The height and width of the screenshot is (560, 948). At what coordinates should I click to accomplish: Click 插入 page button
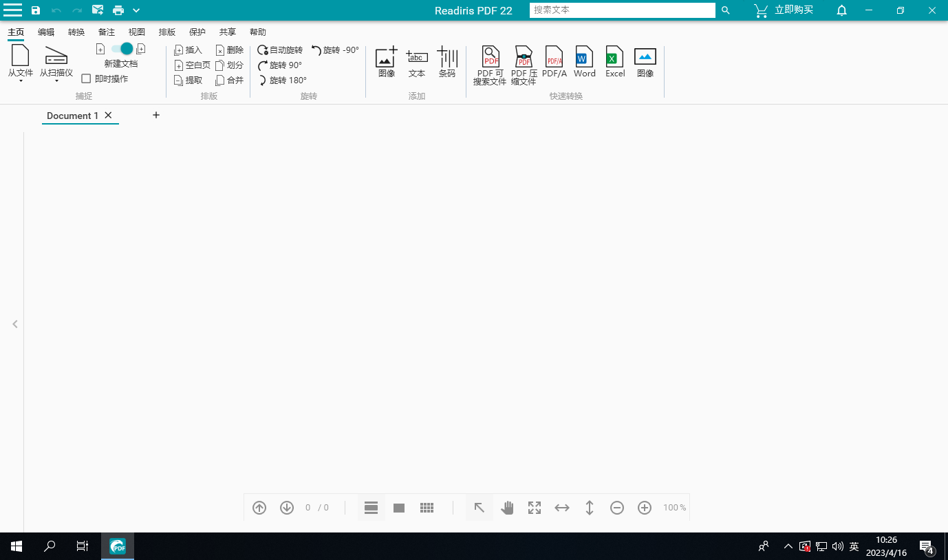pyautogui.click(x=188, y=50)
